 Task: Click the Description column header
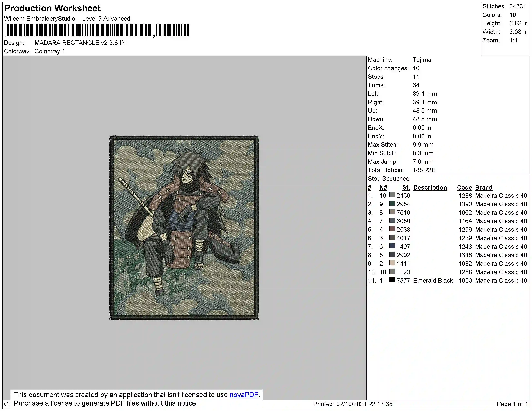click(430, 187)
